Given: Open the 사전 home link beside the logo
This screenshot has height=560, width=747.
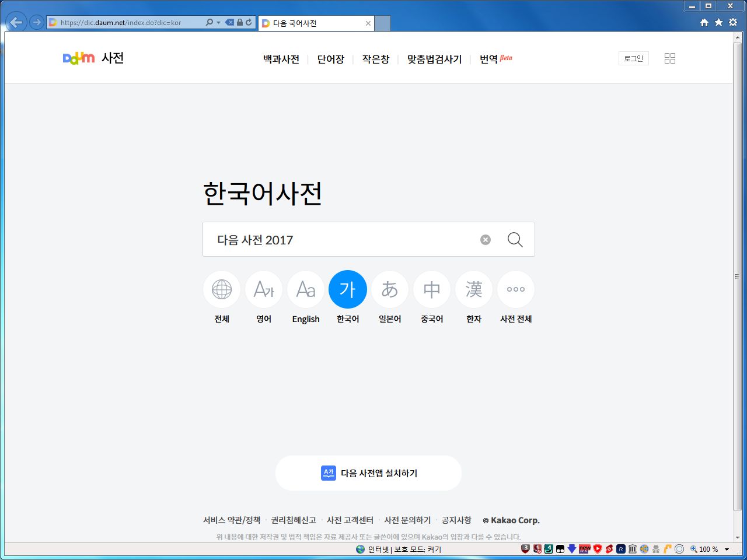Looking at the screenshot, I should [113, 58].
